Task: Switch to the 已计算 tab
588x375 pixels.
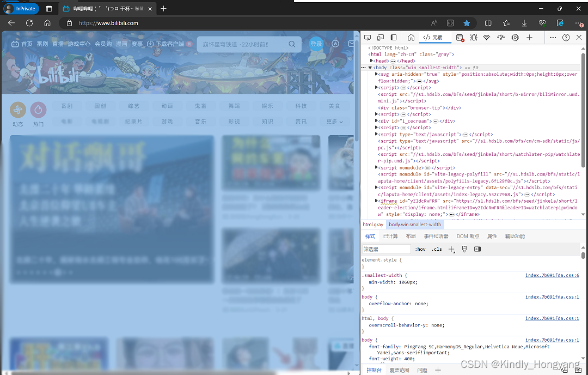Action: point(390,236)
